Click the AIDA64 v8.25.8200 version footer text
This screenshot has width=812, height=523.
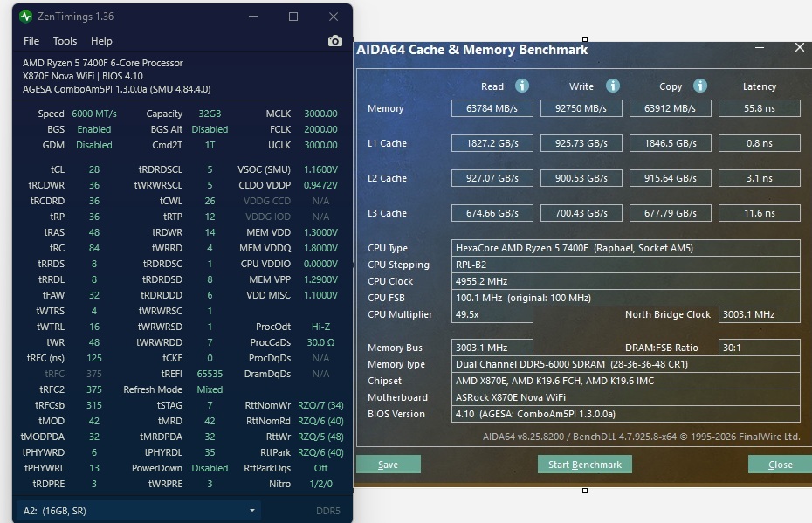[x=641, y=437]
